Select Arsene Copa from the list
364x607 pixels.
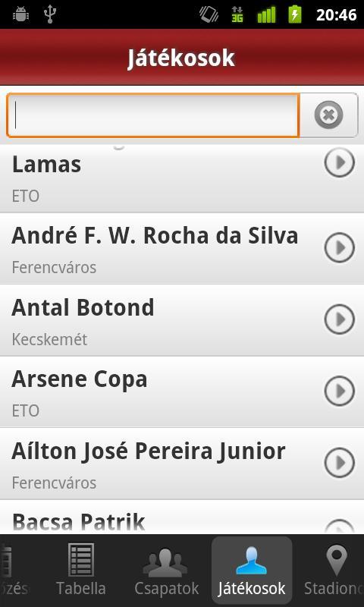182,392
